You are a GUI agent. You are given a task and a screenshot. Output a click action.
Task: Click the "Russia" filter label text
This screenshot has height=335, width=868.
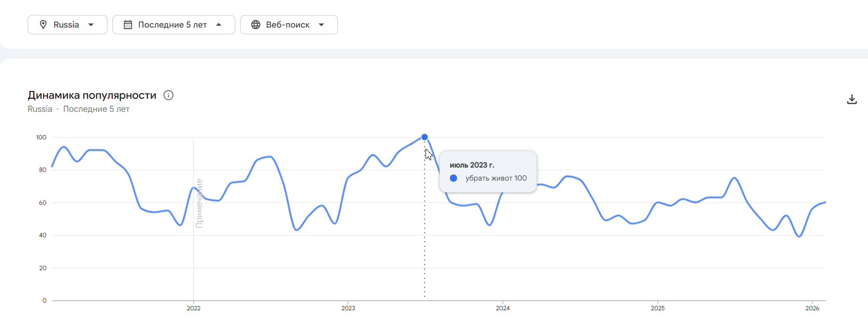point(66,25)
